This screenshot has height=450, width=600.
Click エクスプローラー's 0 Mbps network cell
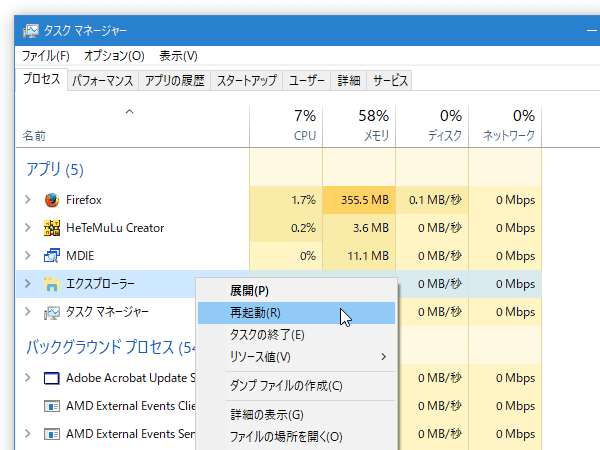click(x=505, y=284)
